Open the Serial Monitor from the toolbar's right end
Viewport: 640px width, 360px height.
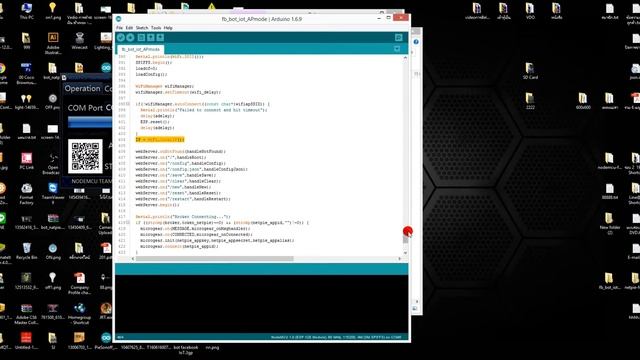tap(399, 38)
